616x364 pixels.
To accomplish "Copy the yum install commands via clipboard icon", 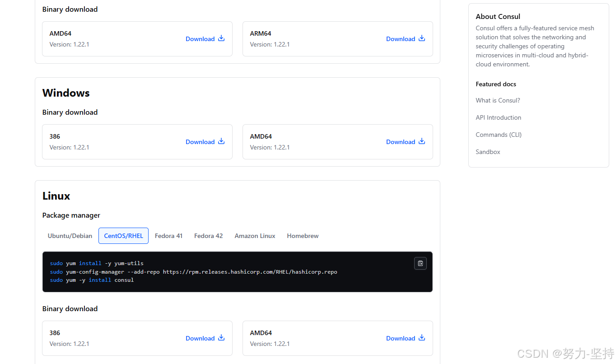I will tap(420, 263).
